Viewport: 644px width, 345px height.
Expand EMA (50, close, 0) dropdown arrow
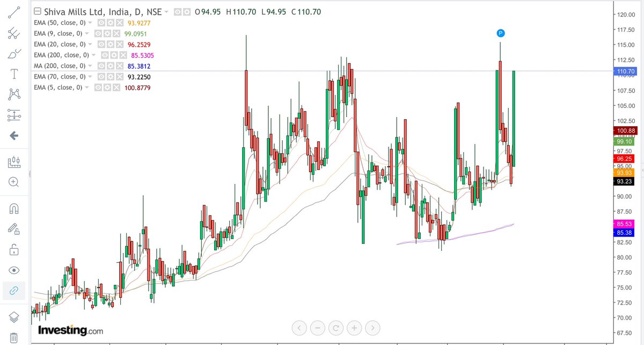click(x=90, y=23)
